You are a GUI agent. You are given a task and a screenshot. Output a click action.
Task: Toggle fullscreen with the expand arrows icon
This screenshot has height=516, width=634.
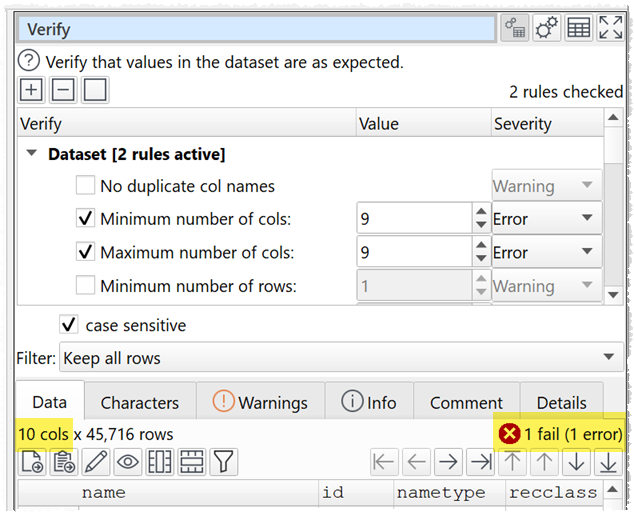click(610, 28)
